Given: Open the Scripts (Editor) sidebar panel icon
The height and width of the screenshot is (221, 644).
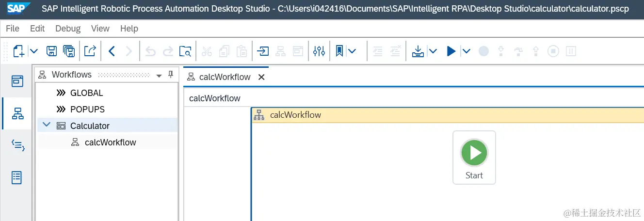Looking at the screenshot, I should [17, 145].
